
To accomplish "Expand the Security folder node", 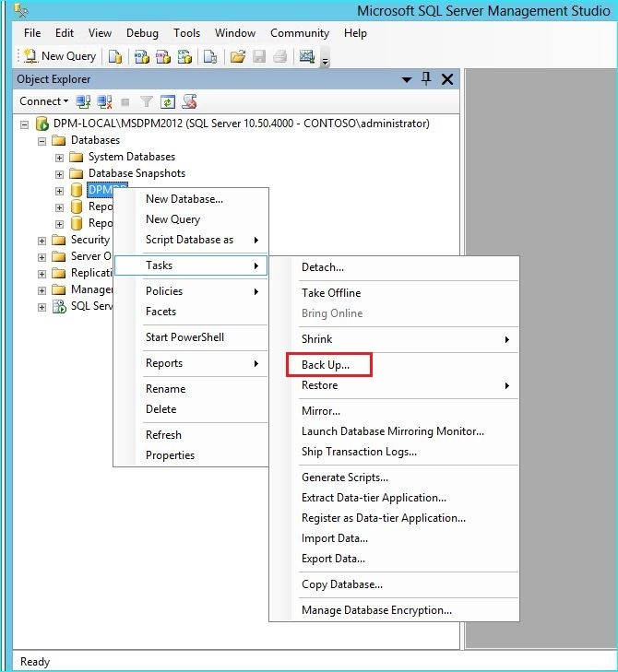I will (42, 241).
